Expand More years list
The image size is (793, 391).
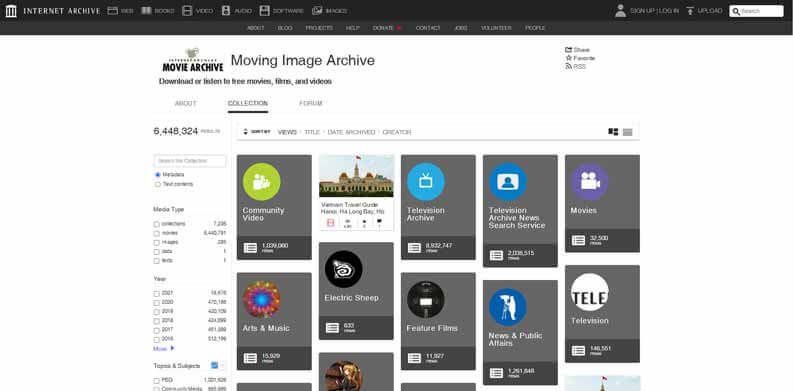click(164, 349)
